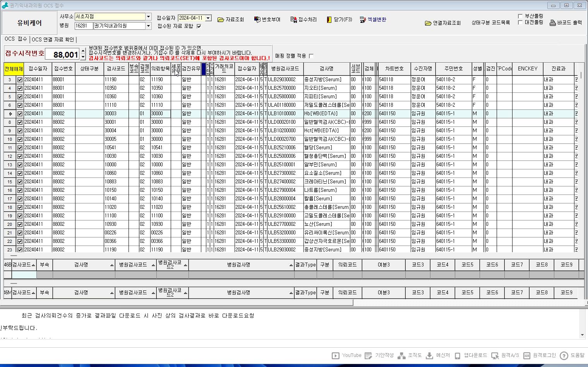Expand the 병원 name dropdown
The height and width of the screenshot is (367, 588).
pos(148,26)
